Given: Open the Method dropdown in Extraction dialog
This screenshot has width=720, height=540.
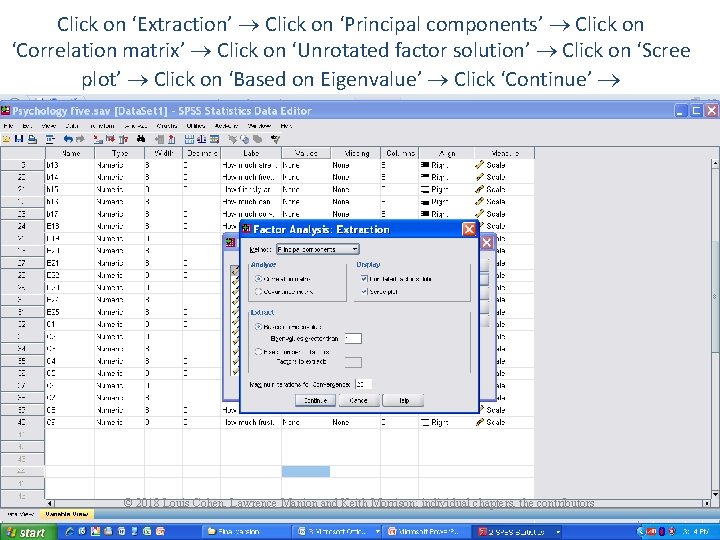Looking at the screenshot, I should tap(318, 249).
